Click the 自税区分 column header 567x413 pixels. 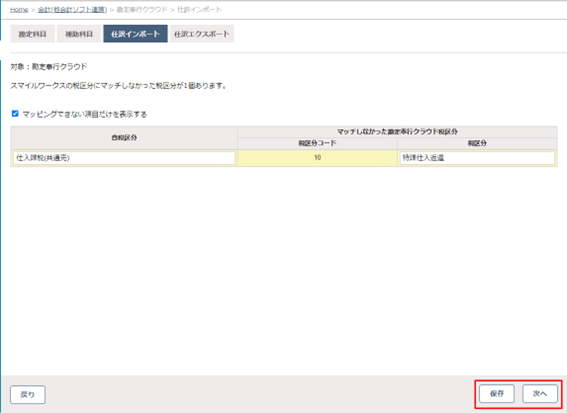[x=124, y=138]
